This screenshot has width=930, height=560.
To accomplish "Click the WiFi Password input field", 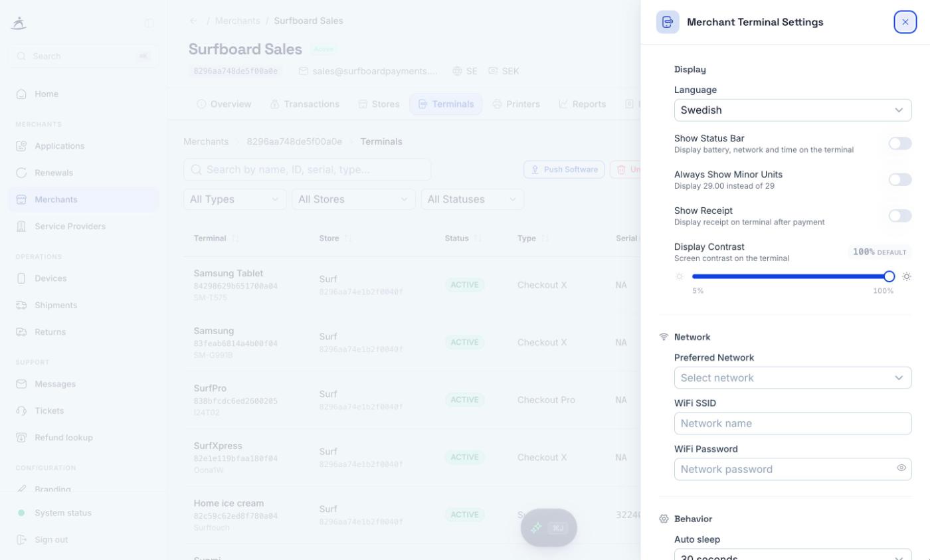I will [793, 469].
